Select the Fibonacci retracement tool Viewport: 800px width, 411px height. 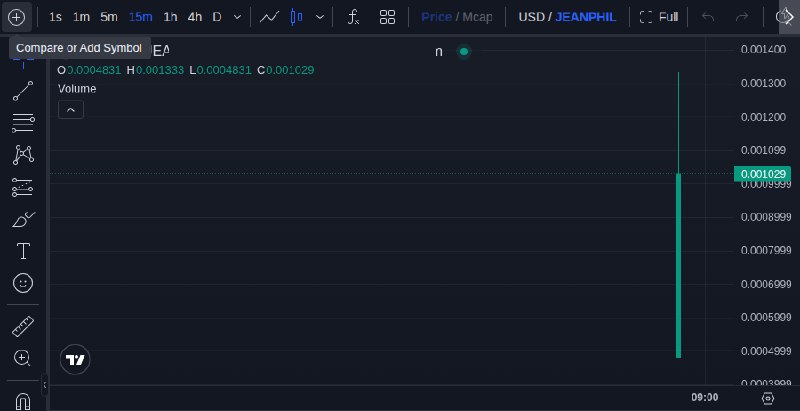(x=23, y=123)
